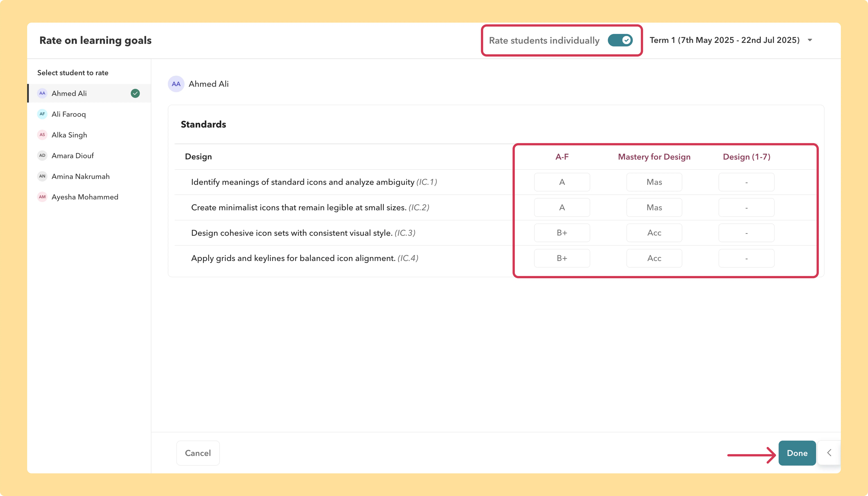Click the Done button

click(x=797, y=453)
